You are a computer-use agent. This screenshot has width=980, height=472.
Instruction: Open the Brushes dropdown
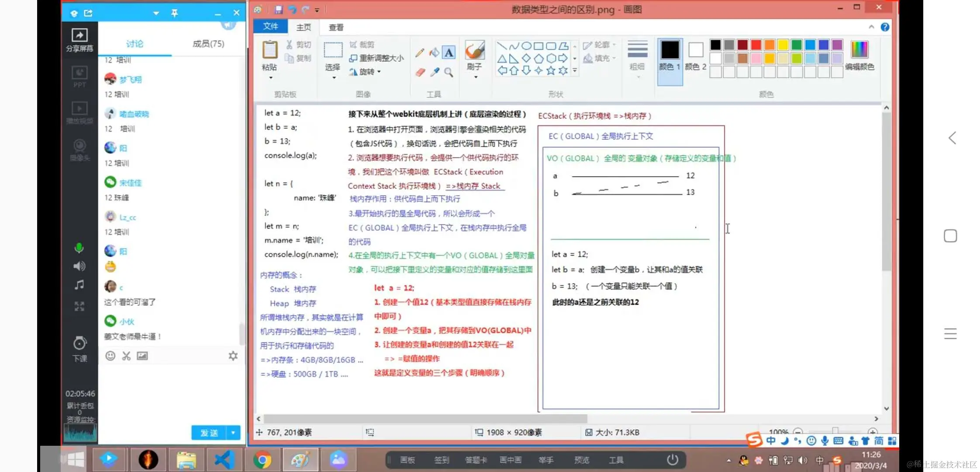click(475, 77)
